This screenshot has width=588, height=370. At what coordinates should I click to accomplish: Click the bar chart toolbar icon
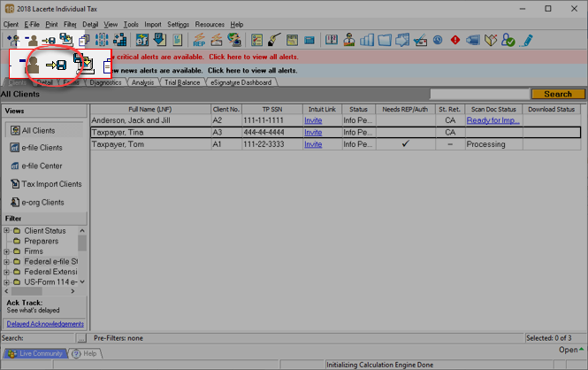pos(367,40)
